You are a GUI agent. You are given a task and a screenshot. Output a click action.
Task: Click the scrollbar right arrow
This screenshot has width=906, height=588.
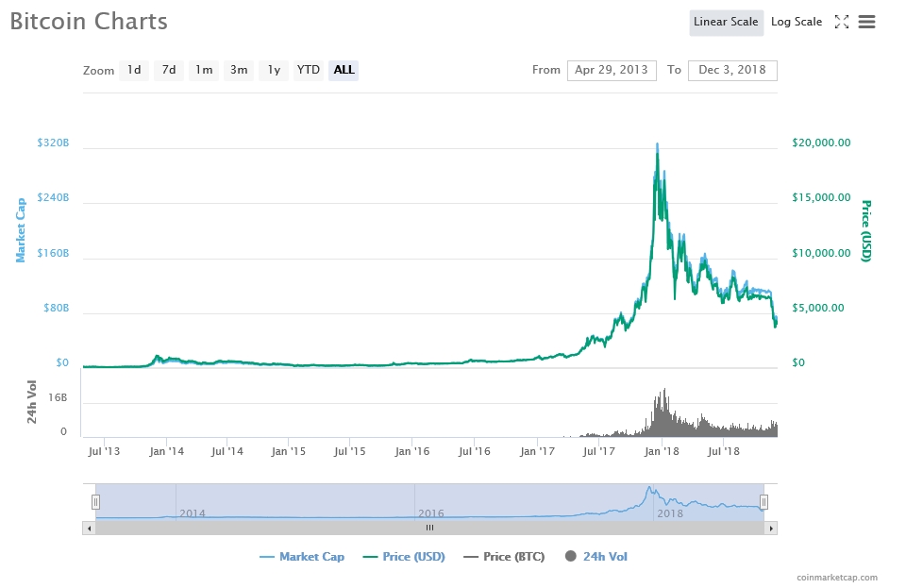point(771,528)
